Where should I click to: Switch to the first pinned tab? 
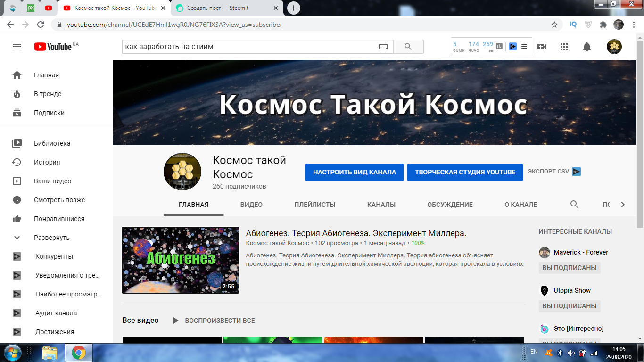coord(13,8)
